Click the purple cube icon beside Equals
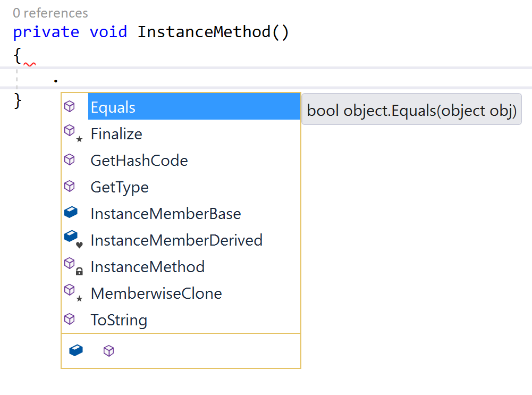The height and width of the screenshot is (395, 532). point(70,106)
